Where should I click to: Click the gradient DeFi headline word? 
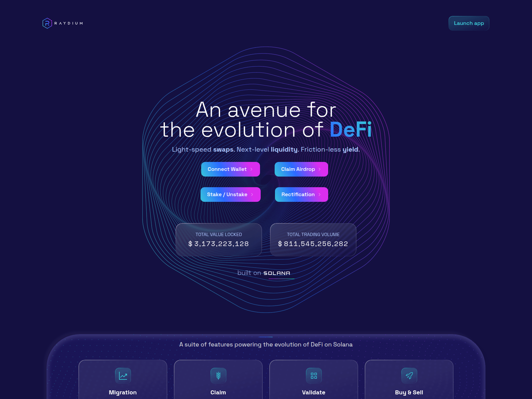tap(351, 129)
